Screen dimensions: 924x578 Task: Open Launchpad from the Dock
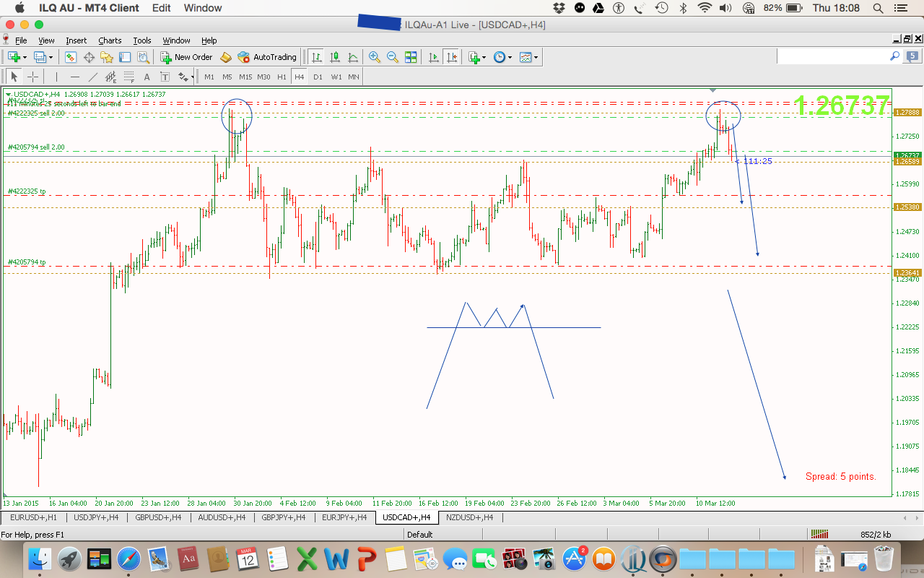point(70,558)
